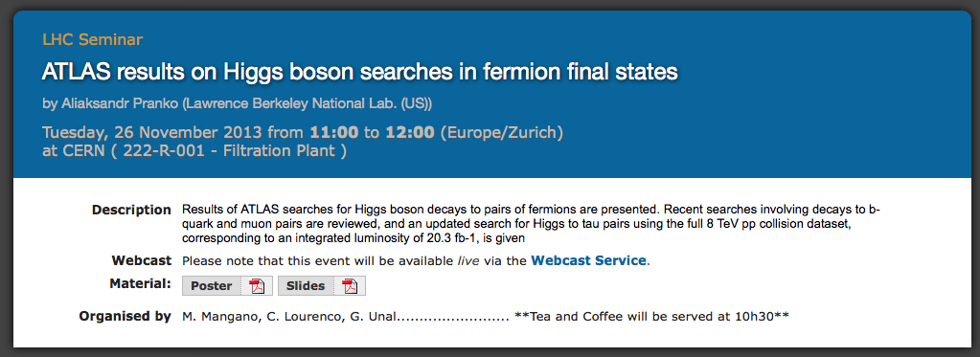The image size is (980, 357).
Task: Click the description paragraph about Higgs decays
Action: tap(531, 223)
